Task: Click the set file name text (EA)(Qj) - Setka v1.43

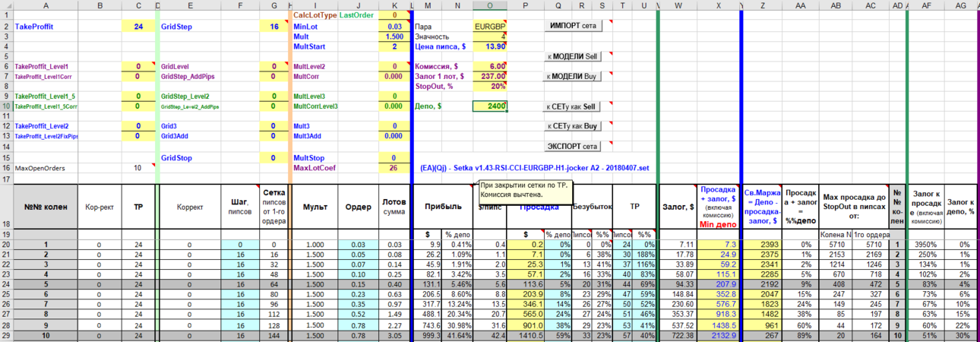Action: 536,167
